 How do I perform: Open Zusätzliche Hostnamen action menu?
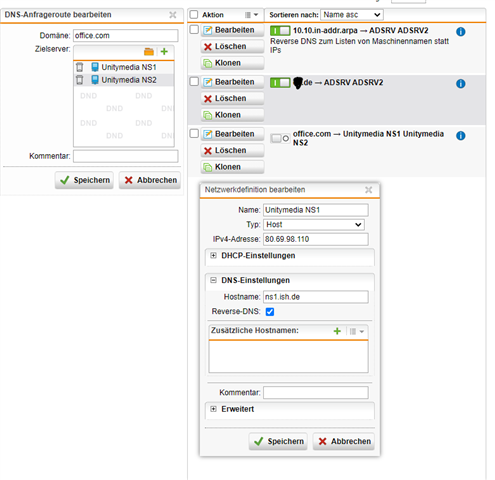(357, 331)
